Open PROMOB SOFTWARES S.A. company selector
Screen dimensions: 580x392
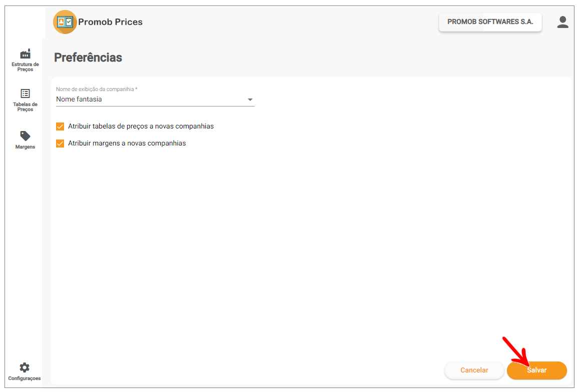click(490, 22)
